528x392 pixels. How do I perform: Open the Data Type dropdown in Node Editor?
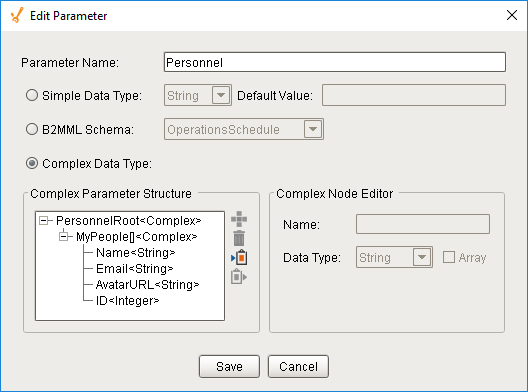[x=422, y=257]
